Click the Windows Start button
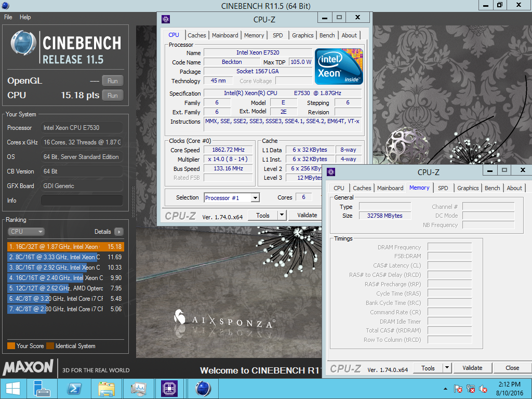This screenshot has height=399, width=532. [x=13, y=389]
